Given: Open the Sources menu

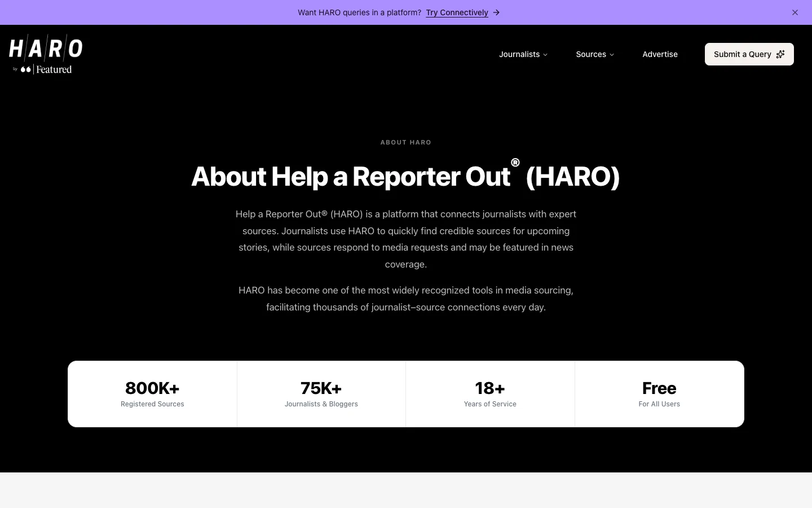Looking at the screenshot, I should coord(595,54).
